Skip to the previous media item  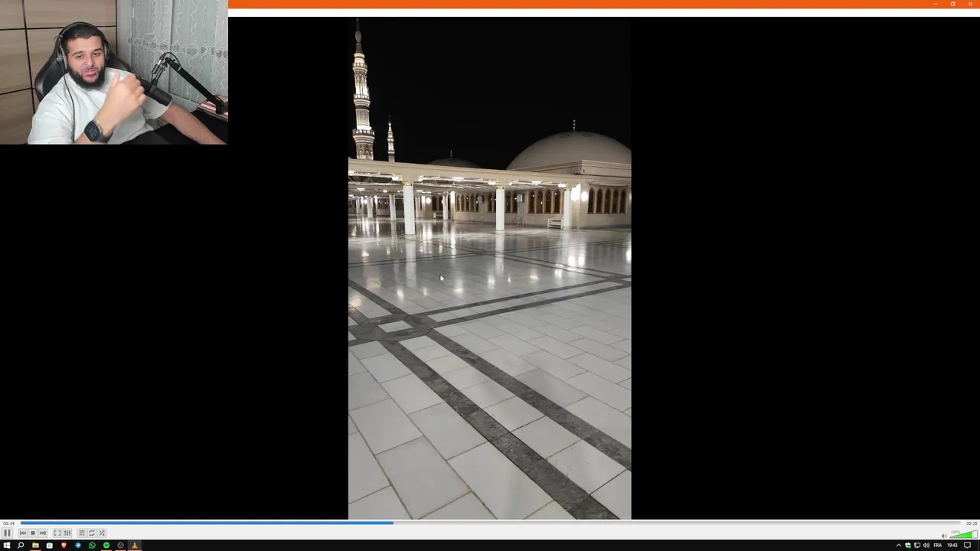[x=23, y=533]
